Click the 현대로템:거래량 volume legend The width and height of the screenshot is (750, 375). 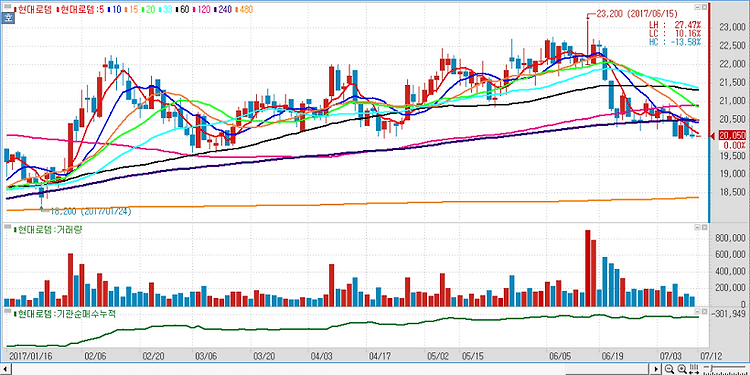click(48, 230)
